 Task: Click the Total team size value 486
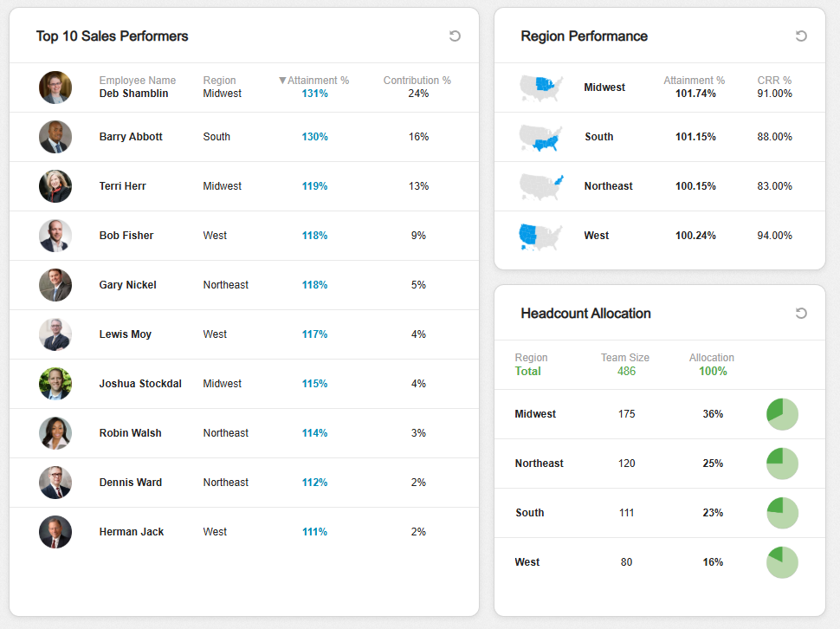(x=626, y=371)
